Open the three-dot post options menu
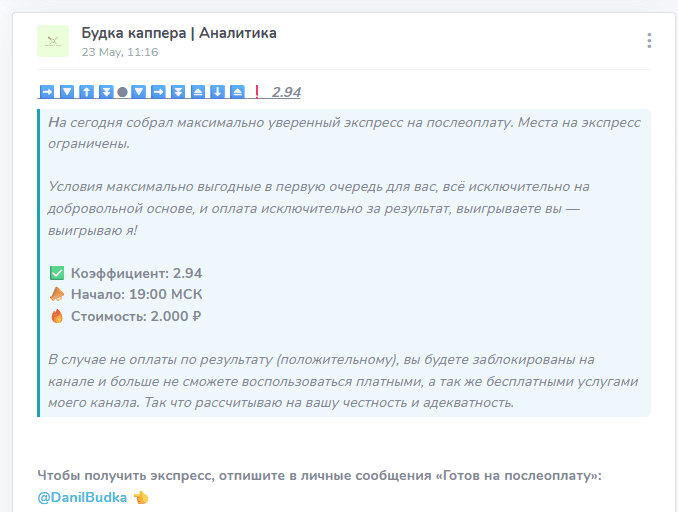Viewport: 678px width, 512px height. click(x=649, y=41)
